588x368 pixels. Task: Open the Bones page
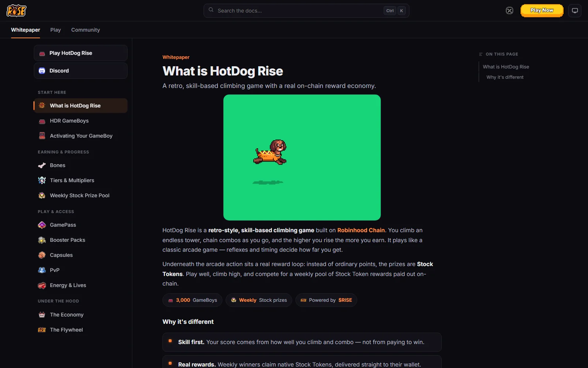coord(80,165)
